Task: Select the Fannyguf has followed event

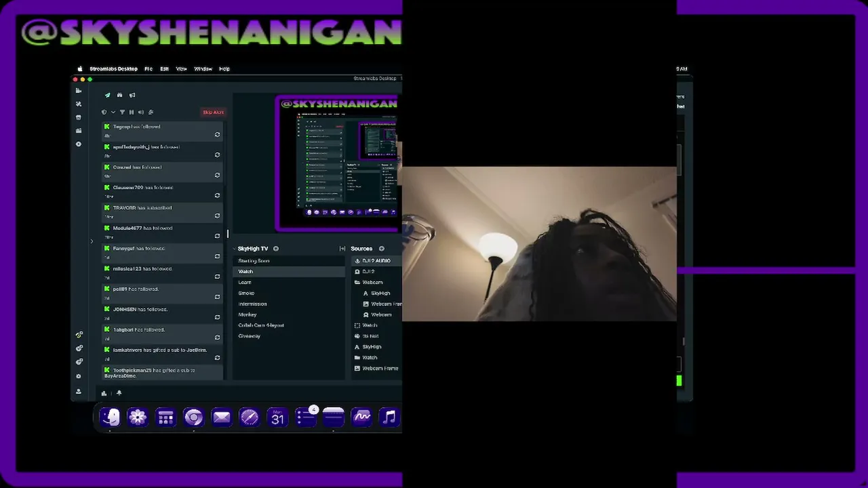Action: tap(162, 252)
